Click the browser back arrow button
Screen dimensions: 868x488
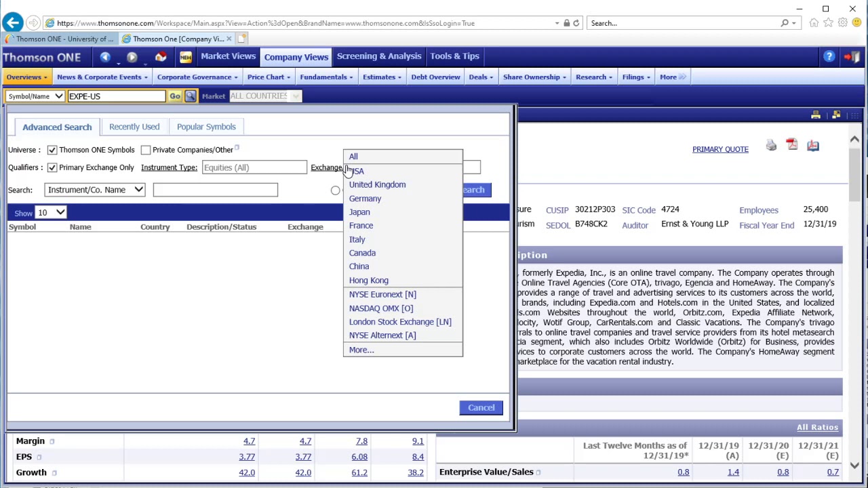point(13,23)
